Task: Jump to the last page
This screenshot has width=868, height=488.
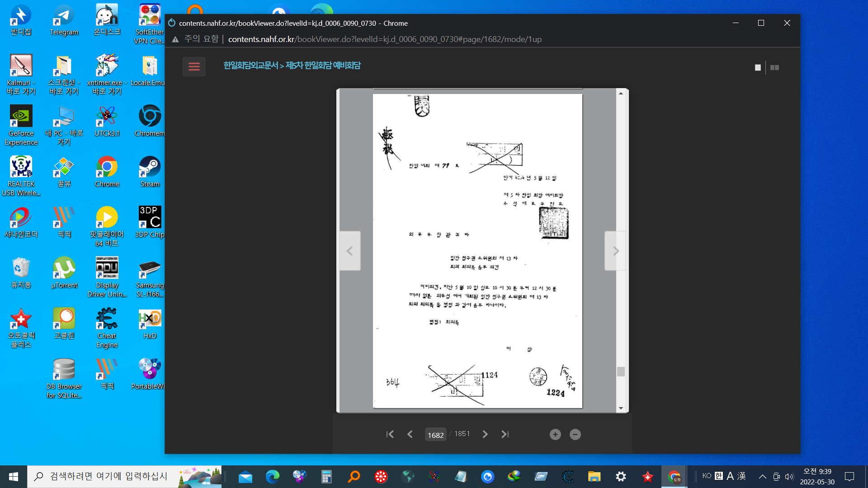Action: 505,434
